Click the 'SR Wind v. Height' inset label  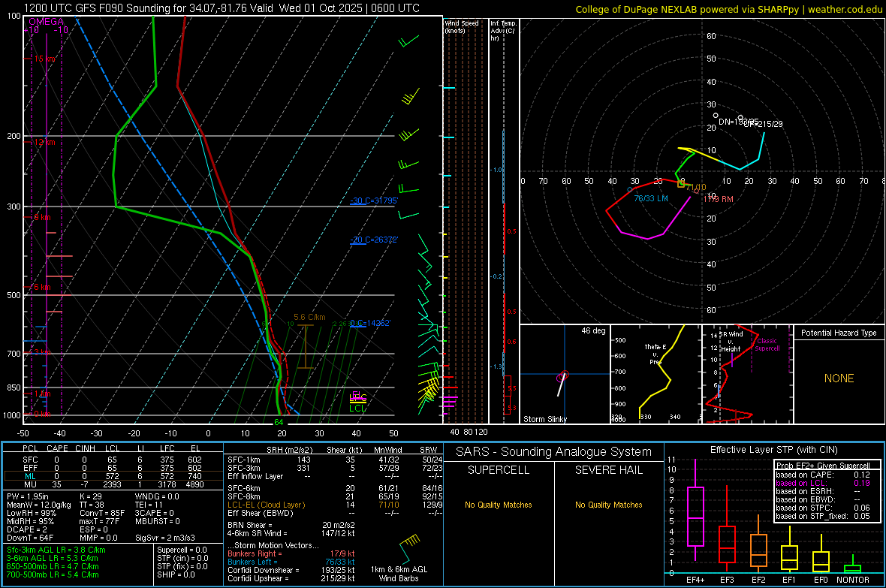click(x=731, y=342)
